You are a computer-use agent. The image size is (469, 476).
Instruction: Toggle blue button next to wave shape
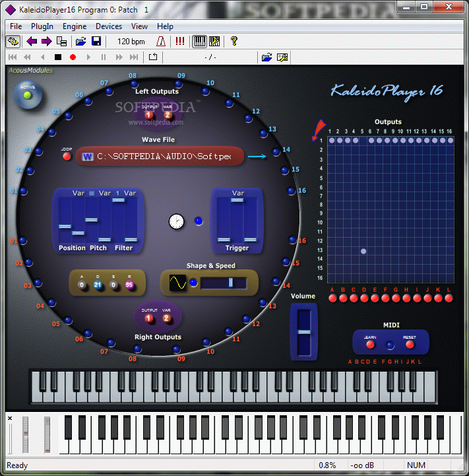pyautogui.click(x=193, y=283)
